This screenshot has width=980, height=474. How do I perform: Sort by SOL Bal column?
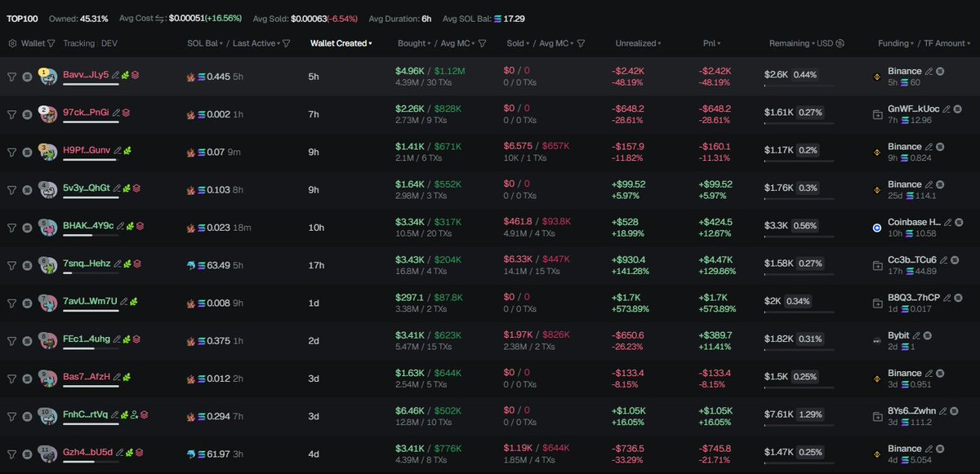[x=204, y=43]
